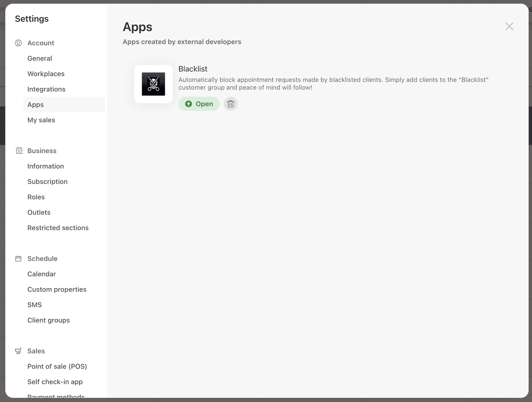Image resolution: width=532 pixels, height=402 pixels.
Task: Delete the Blacklist app via trash icon
Action: click(x=231, y=104)
